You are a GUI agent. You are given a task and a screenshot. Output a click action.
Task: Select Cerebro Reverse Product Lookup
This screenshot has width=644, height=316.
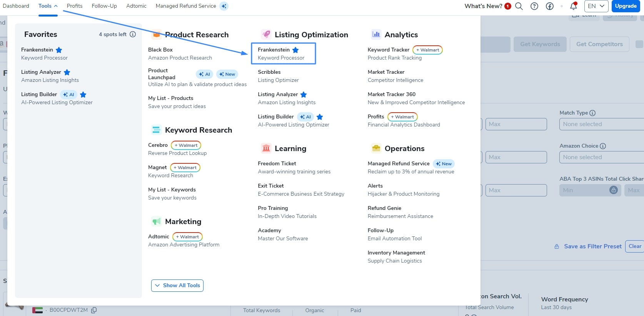tap(177, 149)
